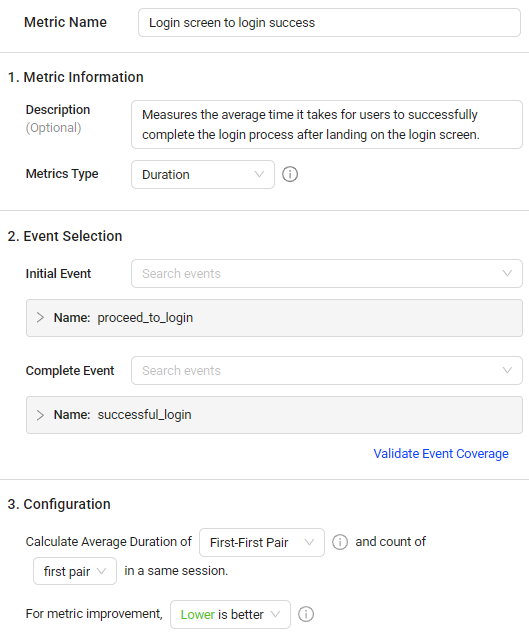Click the down arrow inside the Duration dropdown

coord(259,174)
